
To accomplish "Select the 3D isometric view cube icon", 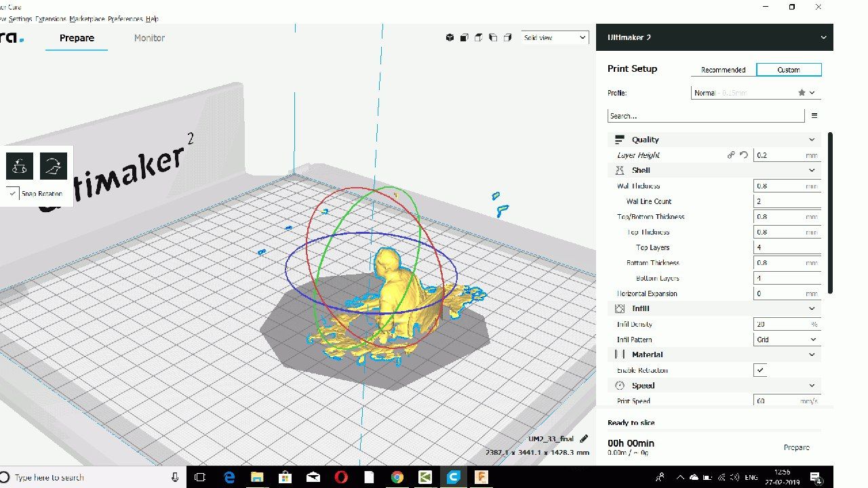I will [x=450, y=38].
